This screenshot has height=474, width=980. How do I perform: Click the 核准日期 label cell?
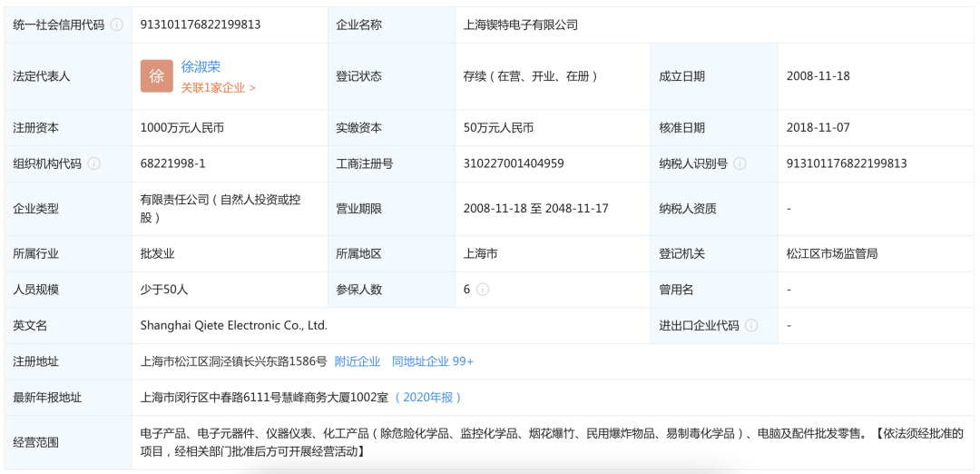pos(714,127)
